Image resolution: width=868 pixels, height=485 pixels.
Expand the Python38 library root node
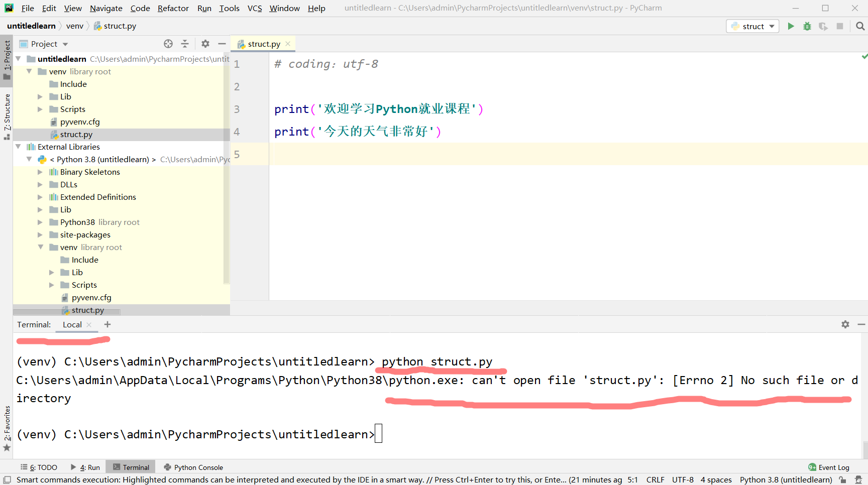(40, 222)
